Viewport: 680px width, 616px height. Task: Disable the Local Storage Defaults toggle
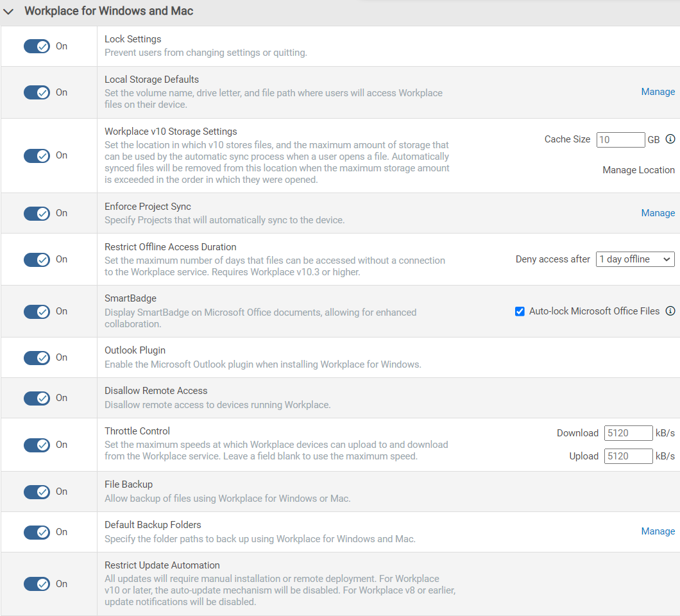(x=37, y=92)
